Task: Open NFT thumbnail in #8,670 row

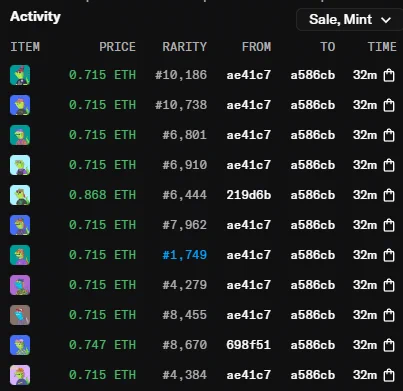Action: (20, 345)
